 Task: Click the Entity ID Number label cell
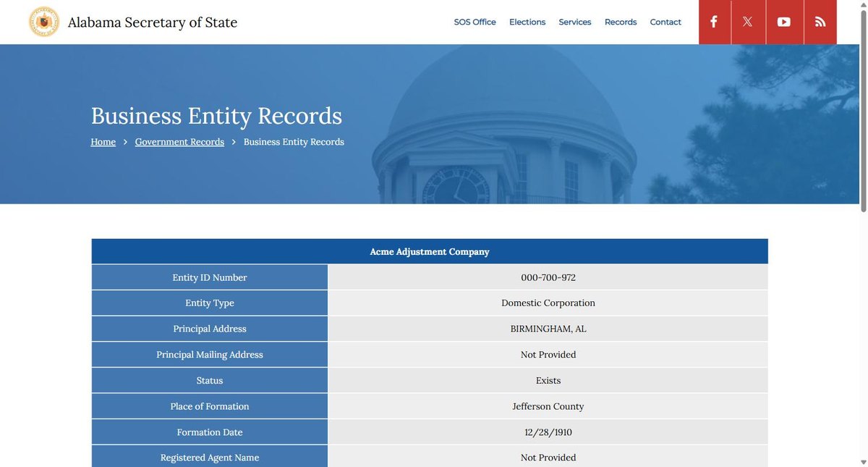point(210,277)
